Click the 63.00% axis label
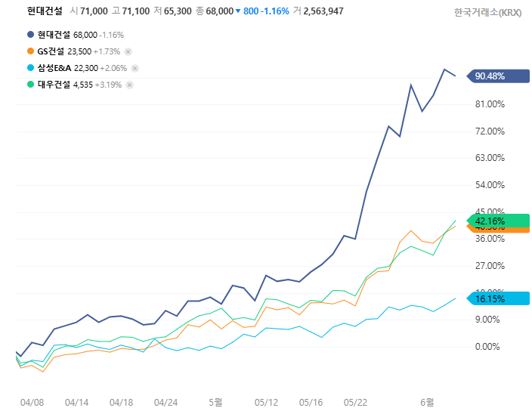Image resolution: width=532 pixels, height=411 pixels. 490,158
